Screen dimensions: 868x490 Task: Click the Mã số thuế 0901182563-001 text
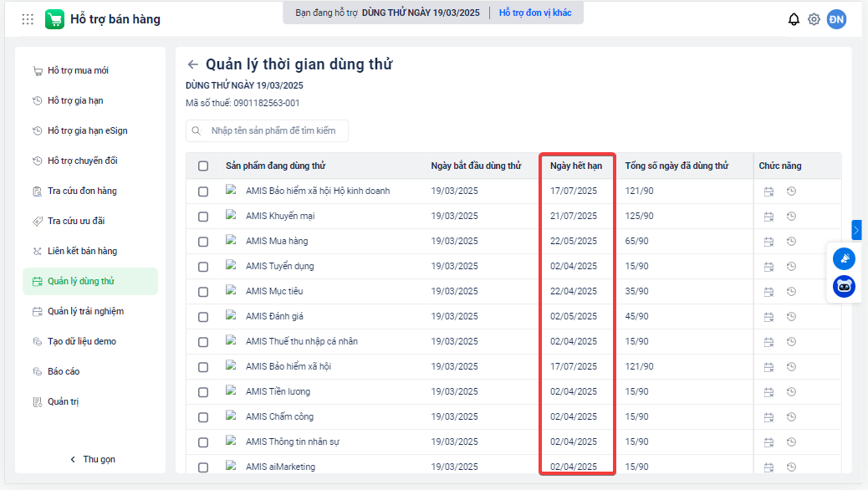pos(243,103)
